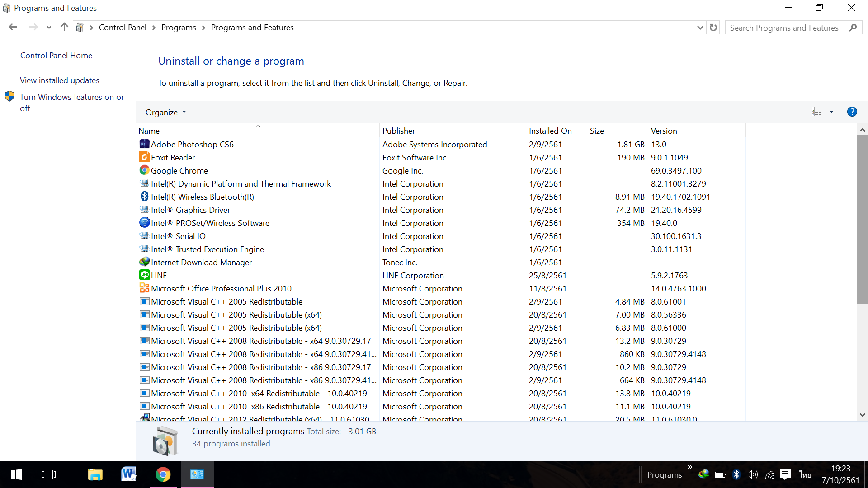The image size is (868, 488).
Task: Click the refresh button beside address bar
Action: [x=713, y=28]
